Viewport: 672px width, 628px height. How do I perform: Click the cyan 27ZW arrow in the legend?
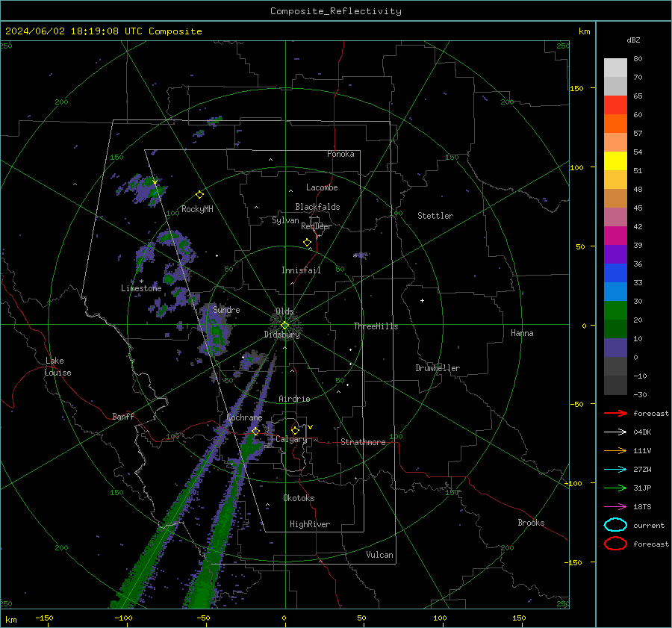pyautogui.click(x=615, y=470)
